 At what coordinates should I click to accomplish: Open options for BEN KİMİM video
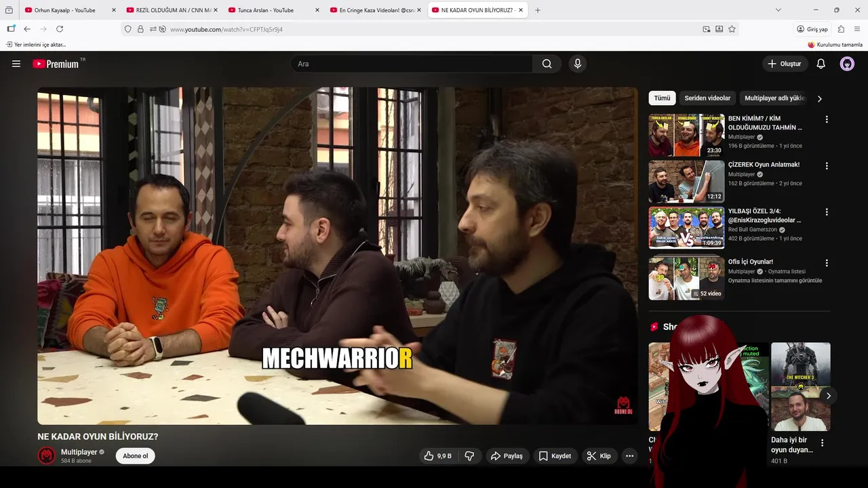(826, 119)
